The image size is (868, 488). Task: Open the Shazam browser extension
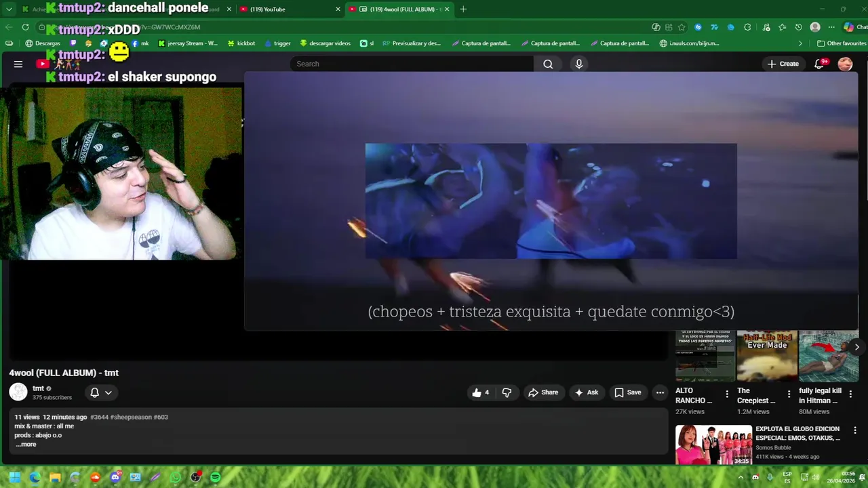[698, 27]
